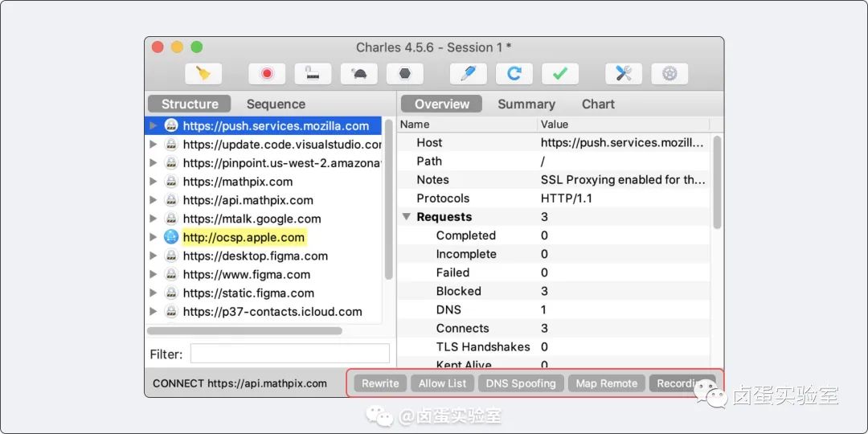Select the highlighted http://ocsp.apple.com row
Screen dimensions: 868x434
[x=264, y=237]
